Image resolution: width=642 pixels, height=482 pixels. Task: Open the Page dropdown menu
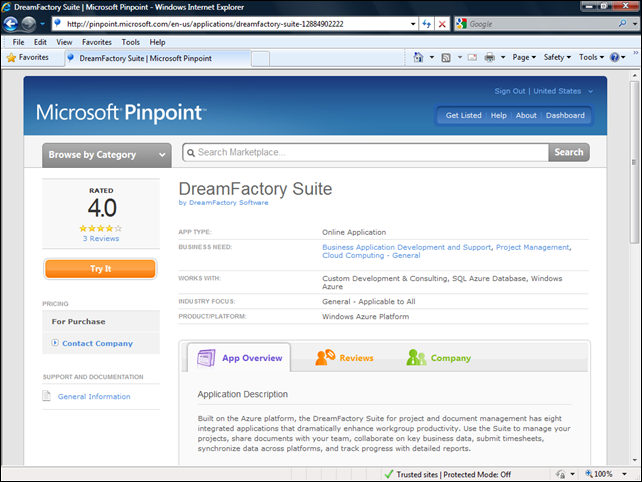coord(524,57)
